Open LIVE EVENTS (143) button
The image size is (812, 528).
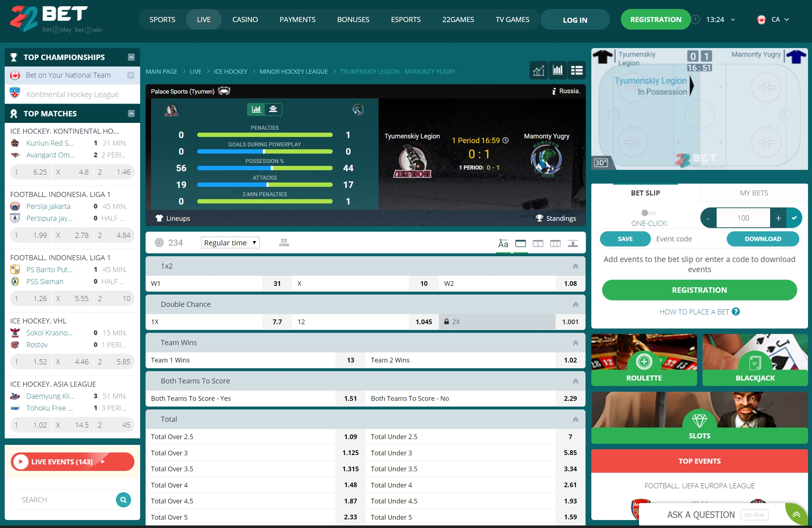point(72,462)
